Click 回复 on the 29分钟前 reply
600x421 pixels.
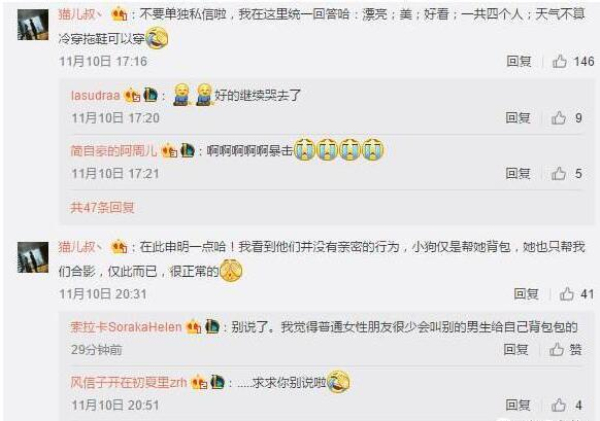pyautogui.click(x=516, y=349)
